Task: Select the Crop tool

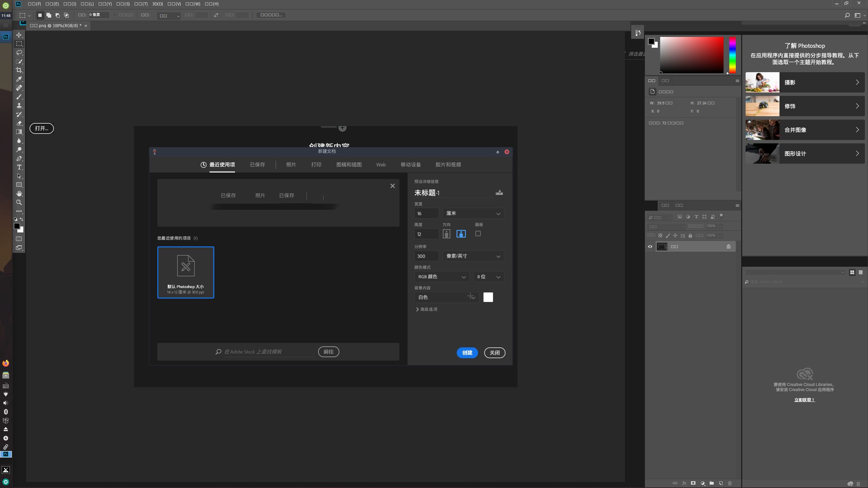Action: pos(19,70)
